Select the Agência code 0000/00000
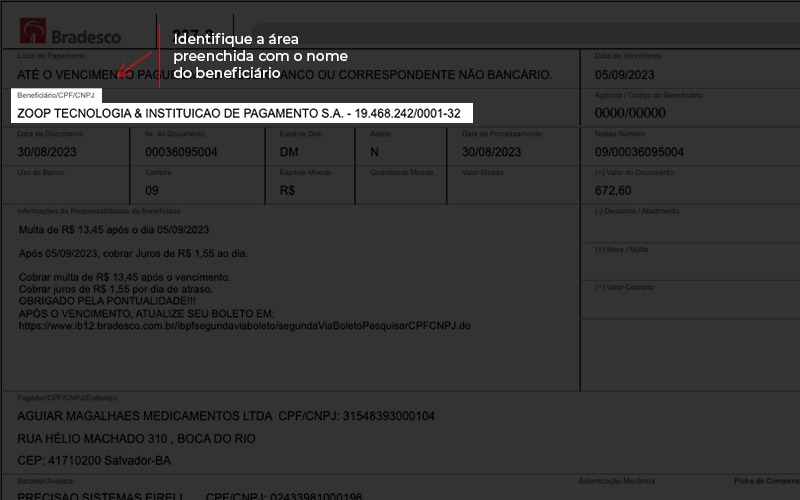The image size is (800, 500). point(630,113)
